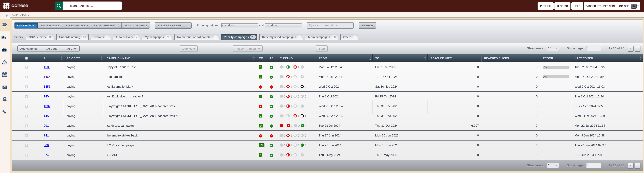Click the progress bar for Edouard Test
This screenshot has width=644, height=173.
556,77
